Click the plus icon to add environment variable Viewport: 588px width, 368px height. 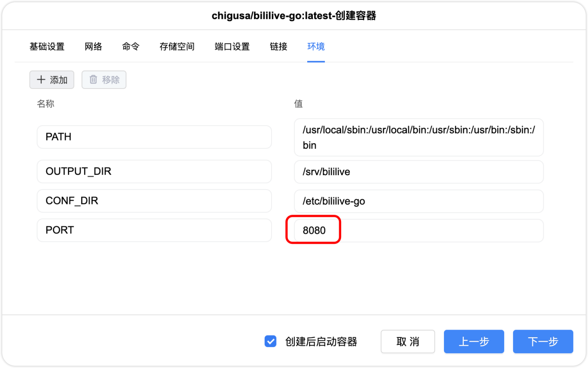point(41,80)
